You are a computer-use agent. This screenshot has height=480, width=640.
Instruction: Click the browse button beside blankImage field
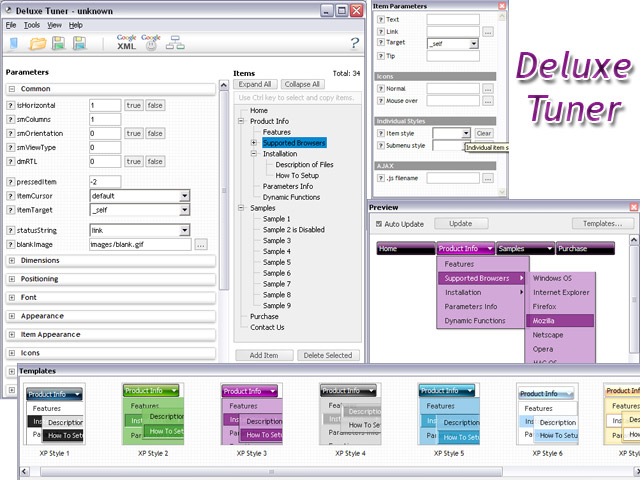201,244
